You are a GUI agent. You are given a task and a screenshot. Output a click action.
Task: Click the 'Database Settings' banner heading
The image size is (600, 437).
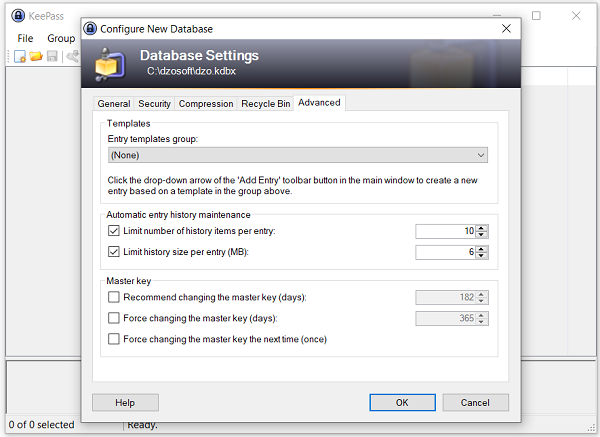click(x=199, y=55)
